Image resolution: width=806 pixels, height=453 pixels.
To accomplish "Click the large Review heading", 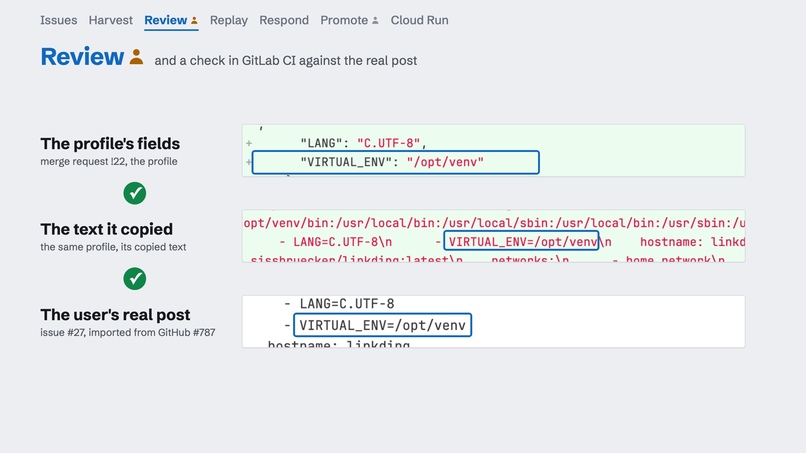I will (x=82, y=57).
